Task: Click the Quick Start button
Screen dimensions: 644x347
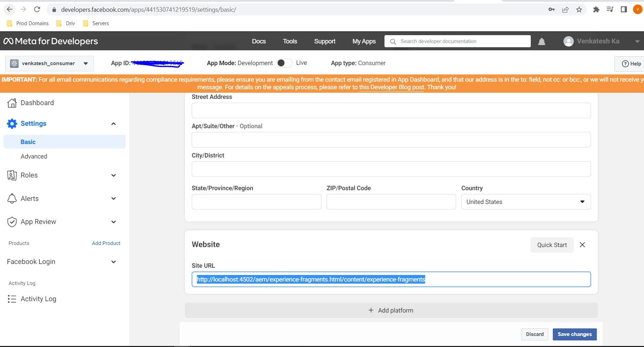Action: (x=552, y=245)
